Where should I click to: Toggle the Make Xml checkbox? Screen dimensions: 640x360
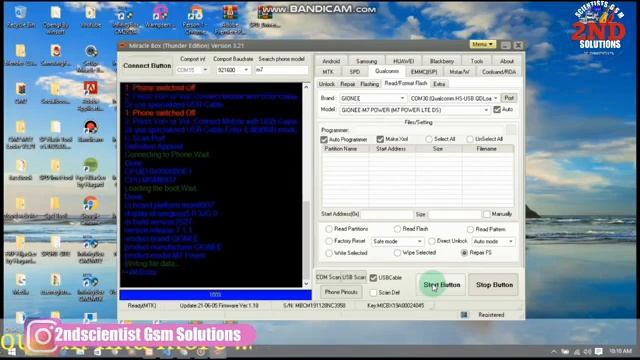pyautogui.click(x=380, y=139)
